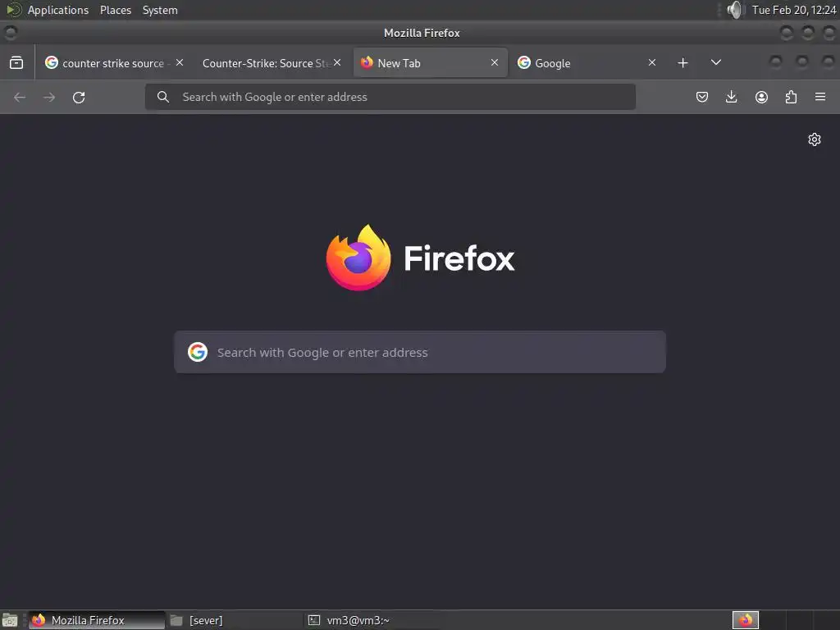Focus the top address bar field

coord(390,97)
